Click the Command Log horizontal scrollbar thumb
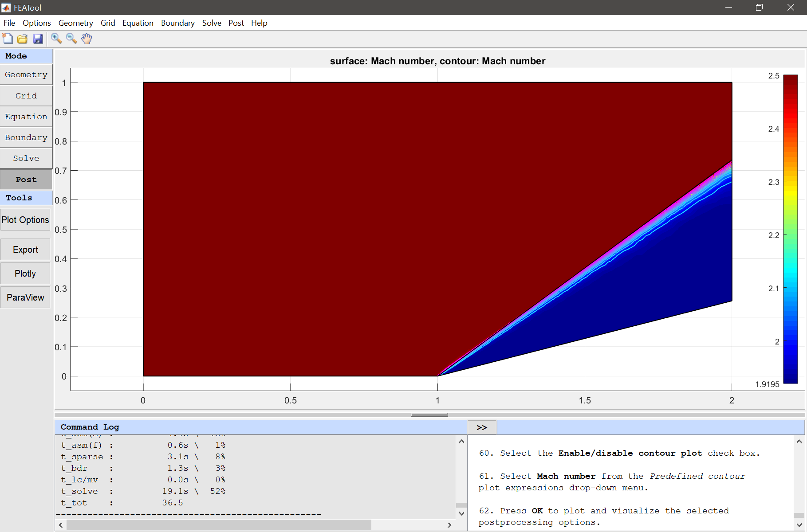Screen dimensions: 807x532 219,525
